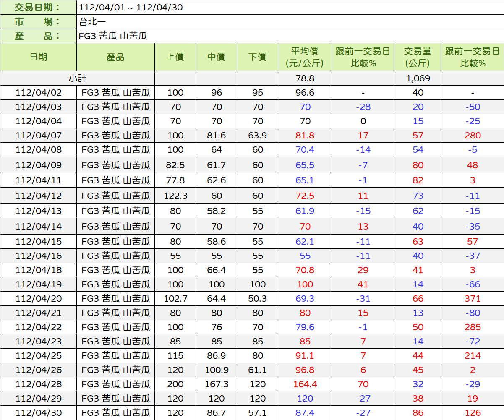Image resolution: width=504 pixels, height=420 pixels.
Task: Click the 日期 column header
Action: click(x=39, y=57)
